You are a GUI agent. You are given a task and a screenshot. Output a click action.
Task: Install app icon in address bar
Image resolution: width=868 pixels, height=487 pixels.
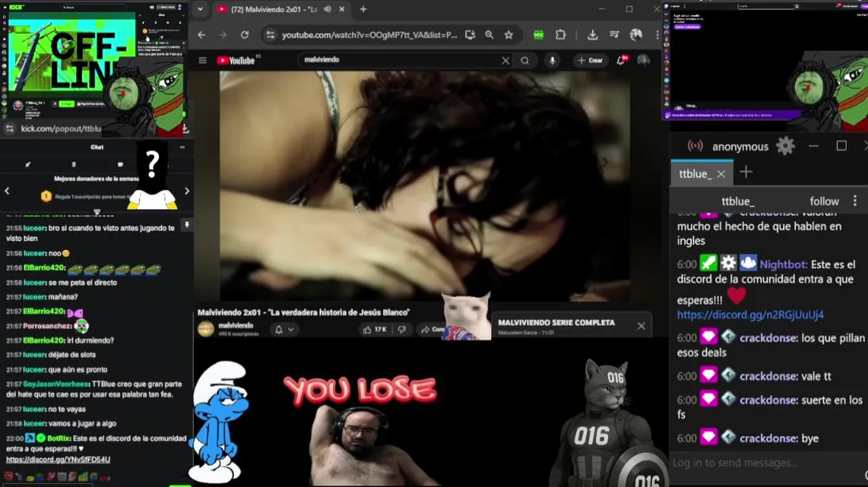coord(470,34)
